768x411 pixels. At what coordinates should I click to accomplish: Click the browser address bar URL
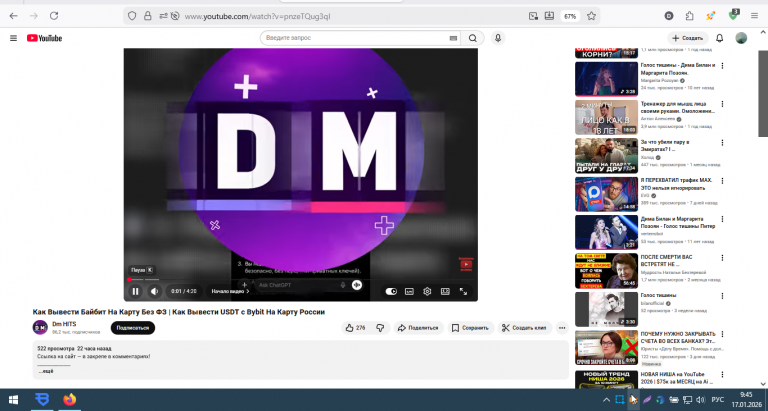pyautogui.click(x=258, y=16)
